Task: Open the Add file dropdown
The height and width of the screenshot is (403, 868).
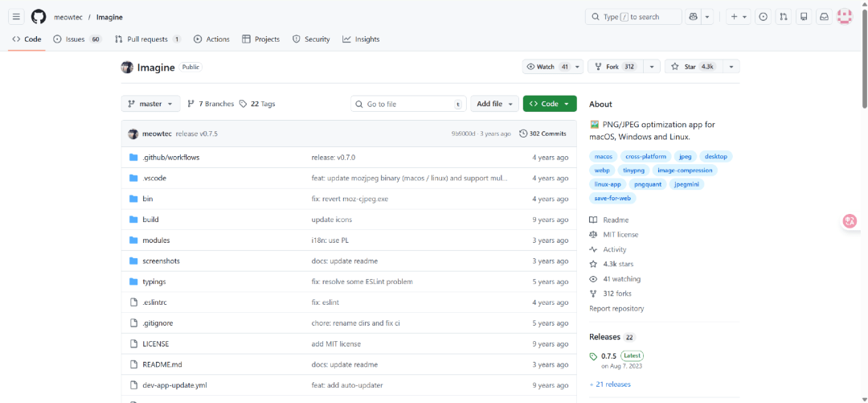Action: click(494, 104)
